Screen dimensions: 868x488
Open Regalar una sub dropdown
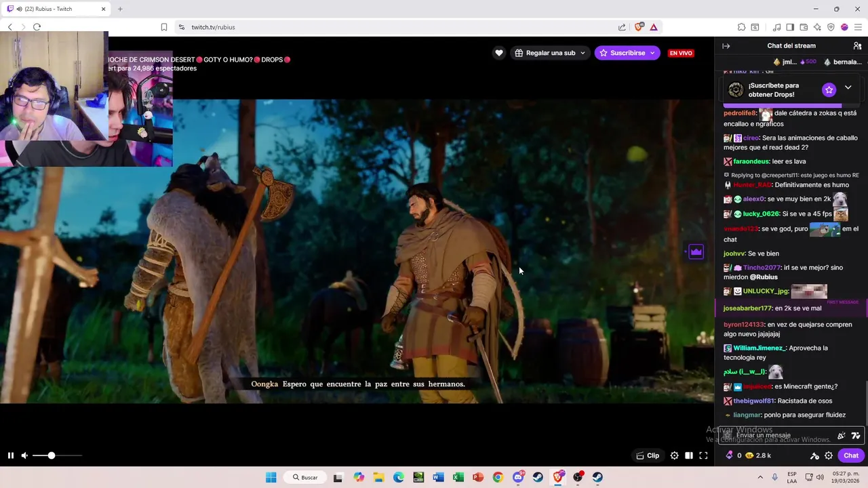550,53
